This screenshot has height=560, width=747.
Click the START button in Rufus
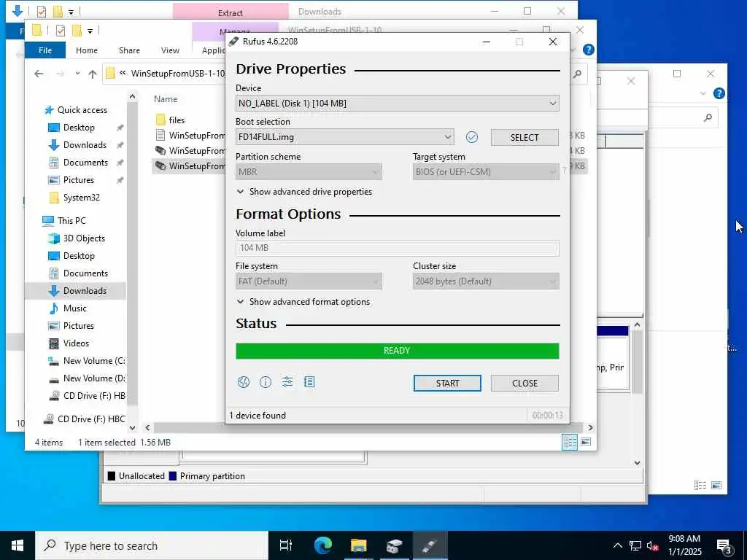click(447, 384)
